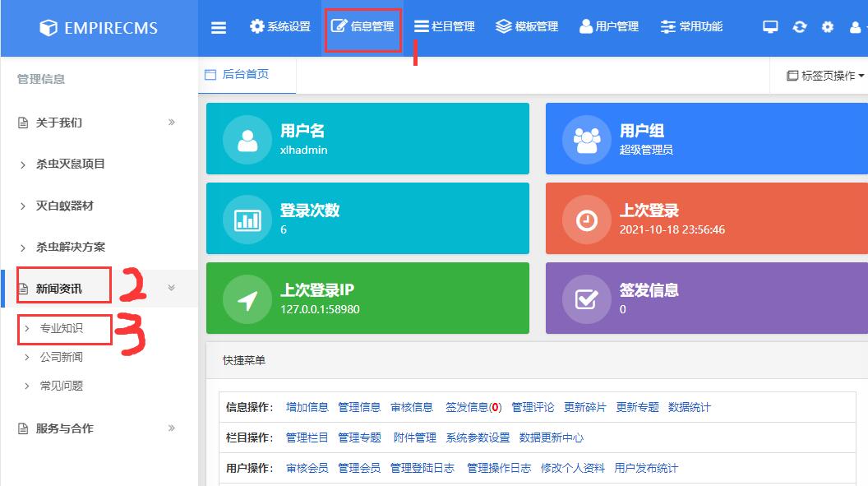Click the clock icon on 上次登录 card
Viewport: 868px width, 486px height.
(588, 220)
